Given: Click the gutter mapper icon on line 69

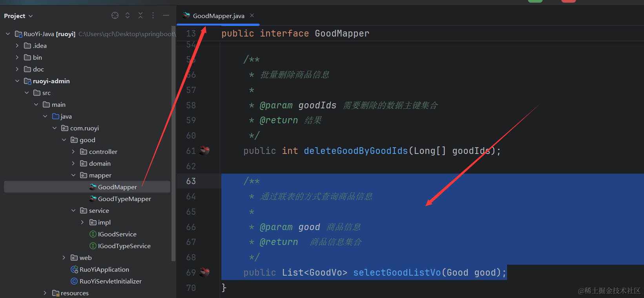Looking at the screenshot, I should pos(204,272).
